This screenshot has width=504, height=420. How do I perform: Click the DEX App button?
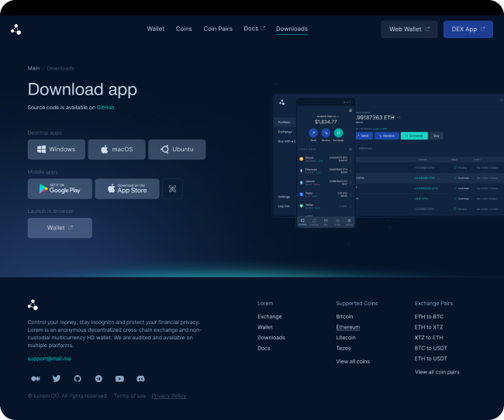click(x=468, y=29)
